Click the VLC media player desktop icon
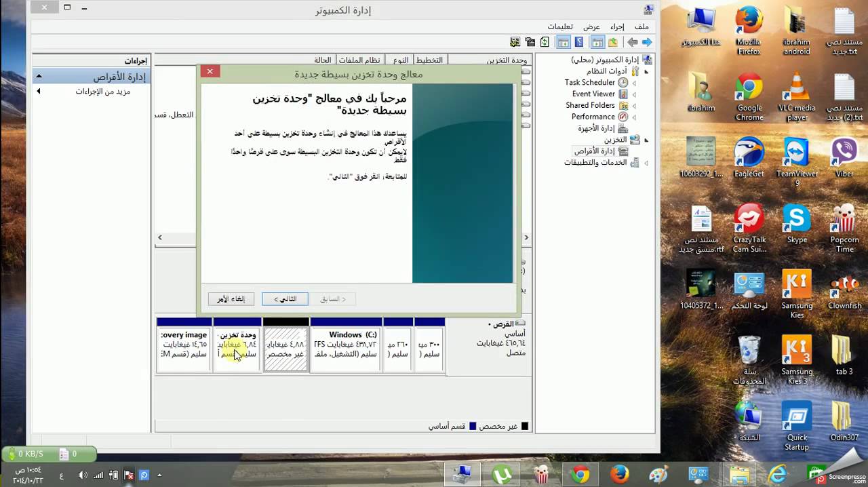The width and height of the screenshot is (868, 487). (x=797, y=97)
